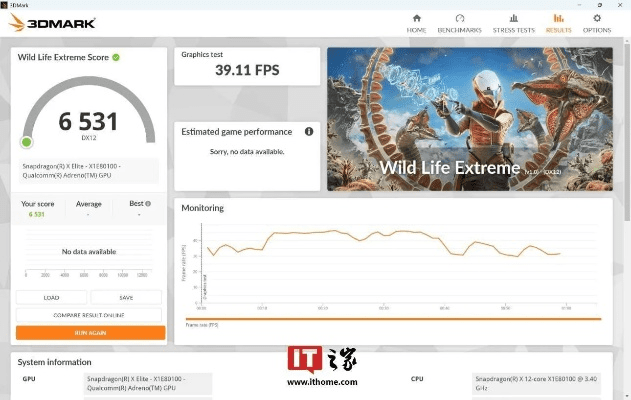Go to the BENCHMARKS section

pyautogui.click(x=462, y=22)
